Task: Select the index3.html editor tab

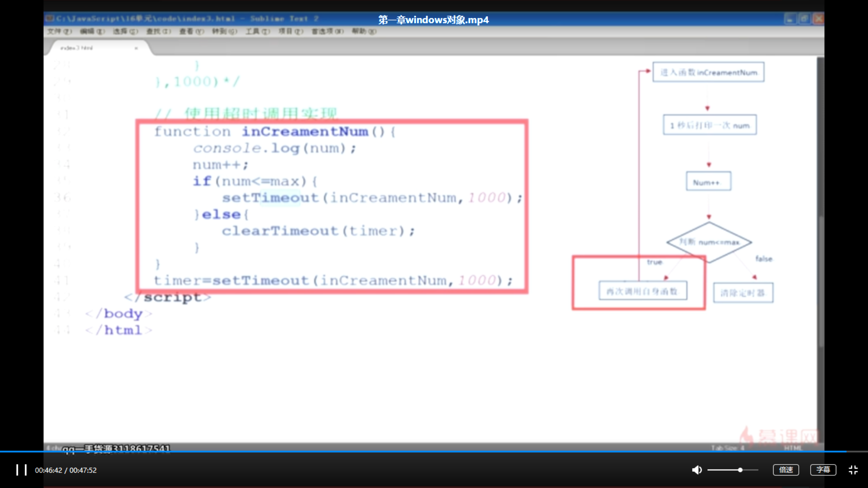Action: [77, 48]
